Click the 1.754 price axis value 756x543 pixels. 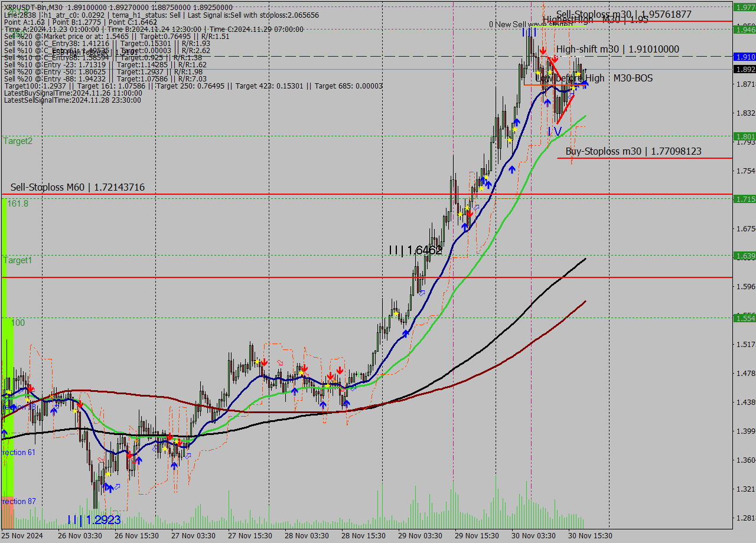point(745,171)
